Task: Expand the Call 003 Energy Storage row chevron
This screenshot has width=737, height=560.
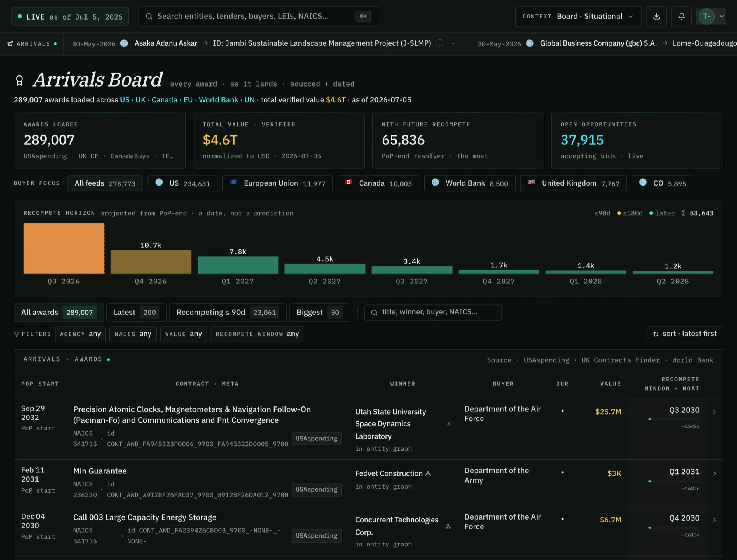Action: [x=715, y=520]
